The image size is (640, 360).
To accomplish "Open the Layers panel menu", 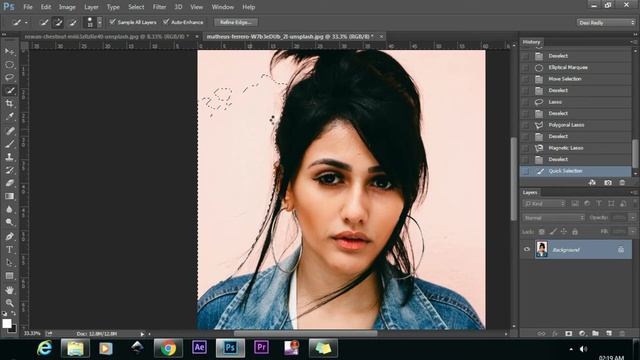I will point(633,192).
